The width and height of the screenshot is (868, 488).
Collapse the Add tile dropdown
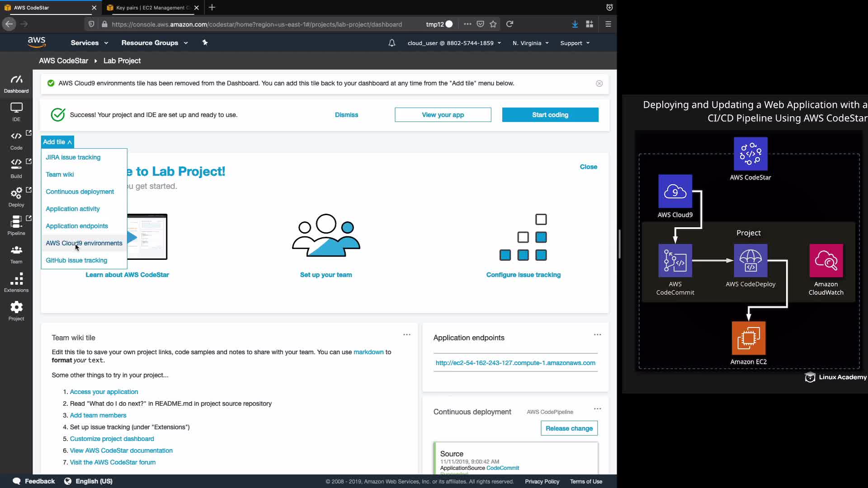(x=57, y=142)
